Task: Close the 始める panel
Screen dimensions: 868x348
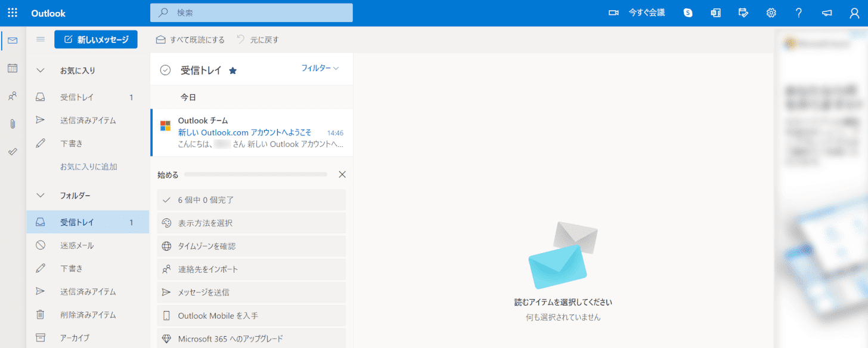Action: point(342,174)
